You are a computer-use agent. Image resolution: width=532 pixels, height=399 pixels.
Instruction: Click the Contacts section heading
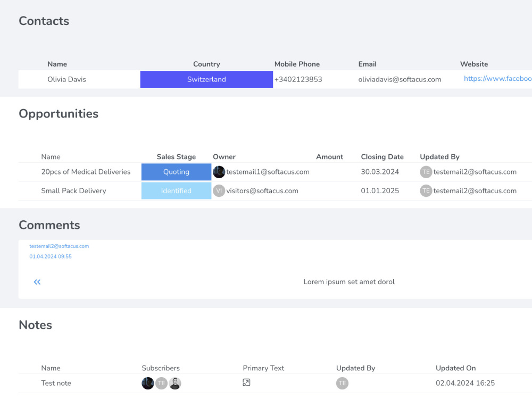[x=44, y=21]
